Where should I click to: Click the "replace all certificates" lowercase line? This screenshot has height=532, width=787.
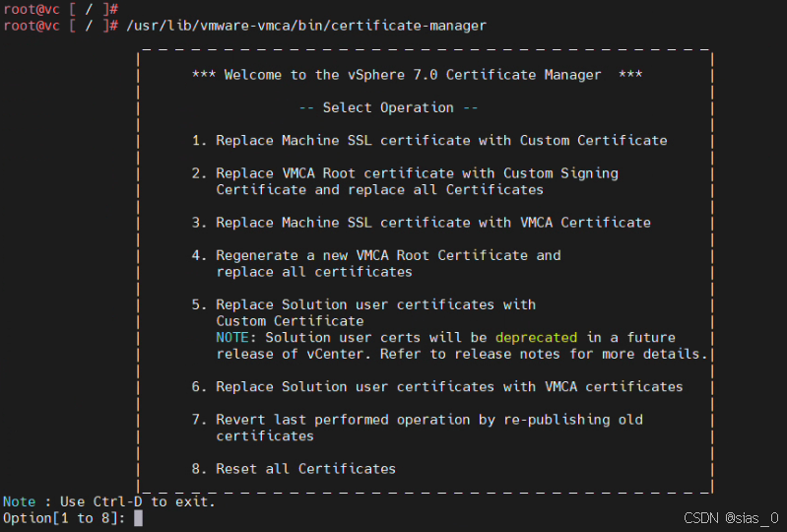[x=314, y=272]
